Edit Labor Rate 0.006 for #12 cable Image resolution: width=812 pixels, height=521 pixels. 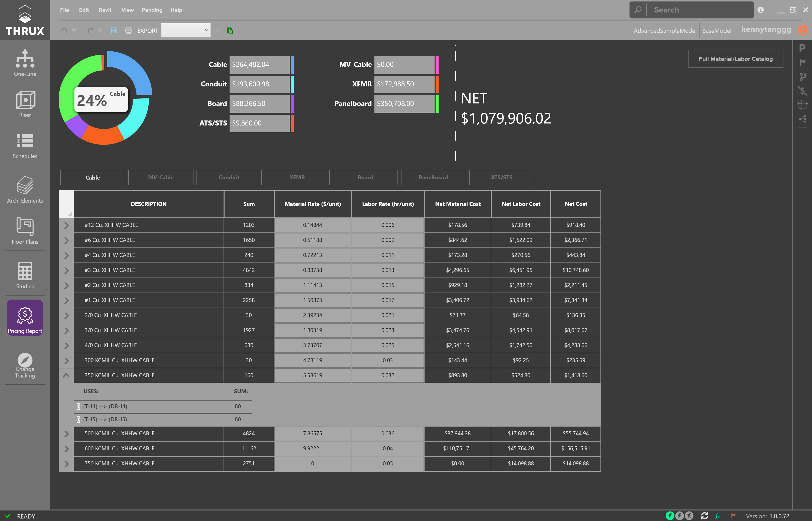click(x=387, y=225)
